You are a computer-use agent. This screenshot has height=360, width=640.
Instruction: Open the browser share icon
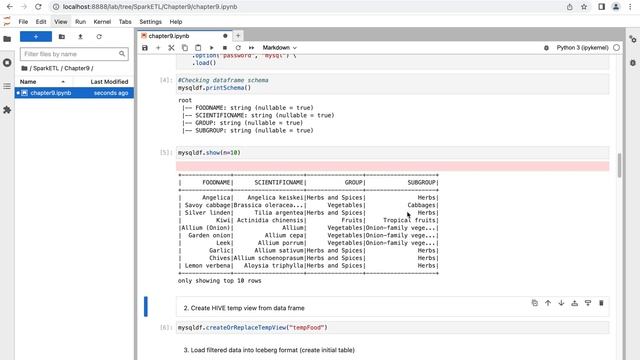point(570,7)
